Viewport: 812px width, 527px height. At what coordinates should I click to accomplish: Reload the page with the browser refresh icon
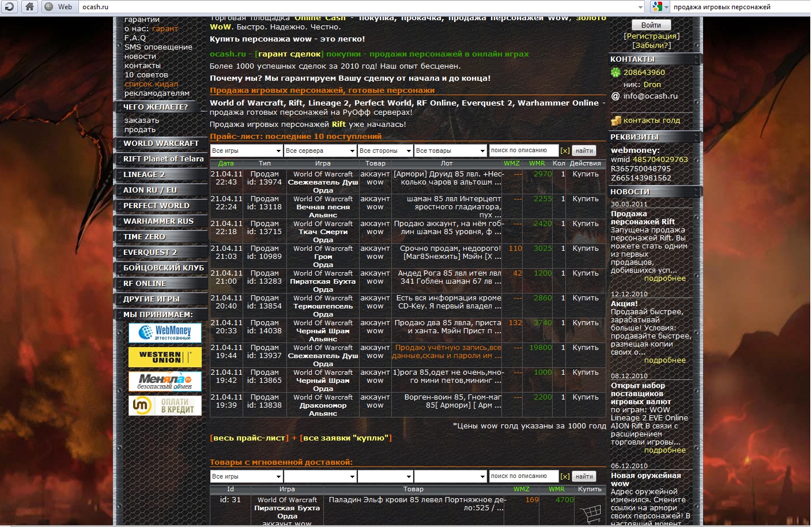pyautogui.click(x=10, y=7)
